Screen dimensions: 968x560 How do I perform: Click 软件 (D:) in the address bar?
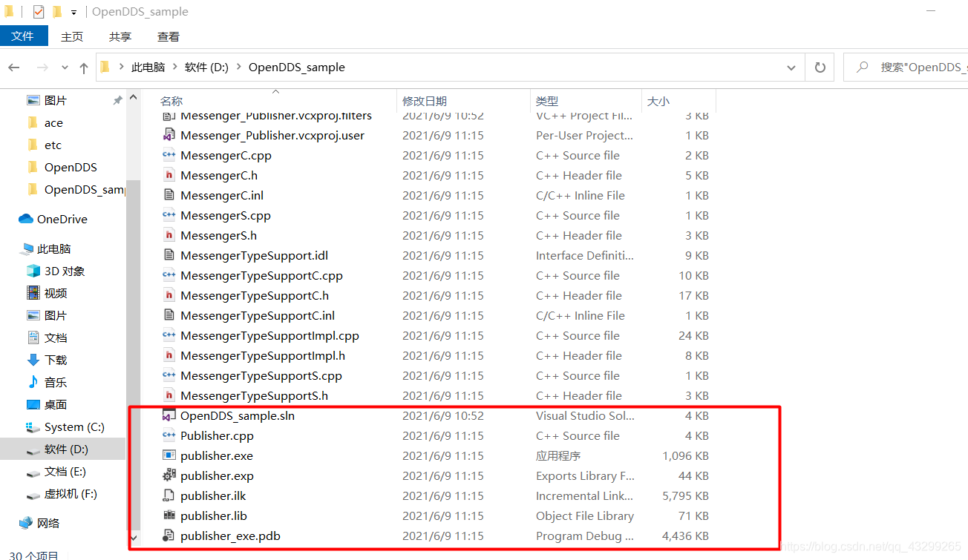click(206, 67)
